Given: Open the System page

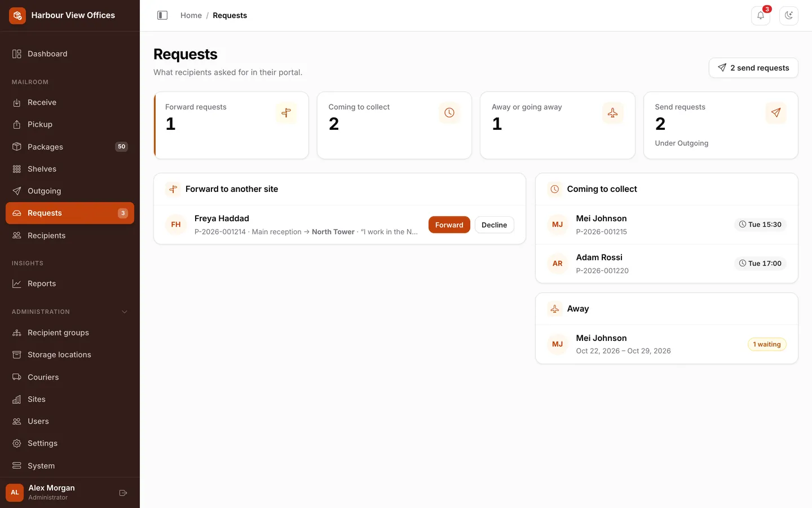Looking at the screenshot, I should [x=70, y=466].
